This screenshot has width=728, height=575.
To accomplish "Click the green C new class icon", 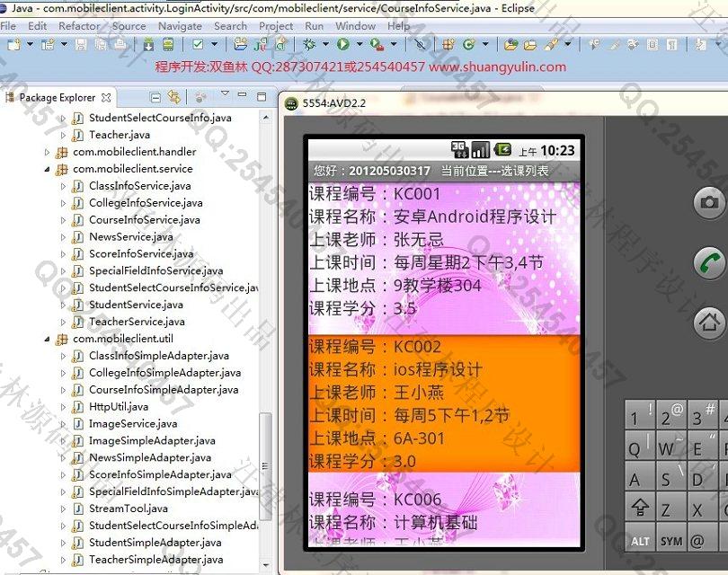I will tap(469, 45).
